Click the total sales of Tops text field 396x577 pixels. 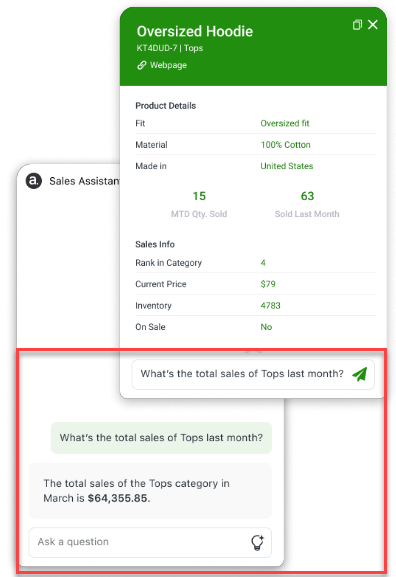click(x=253, y=374)
